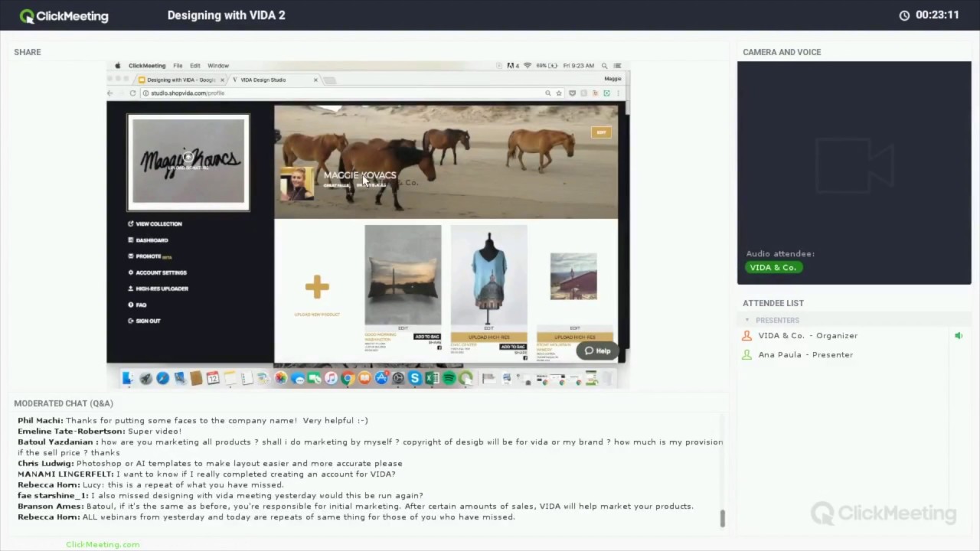The width and height of the screenshot is (980, 551).
Task: Click the Designing with VIDA 2 webinar title
Action: (226, 15)
